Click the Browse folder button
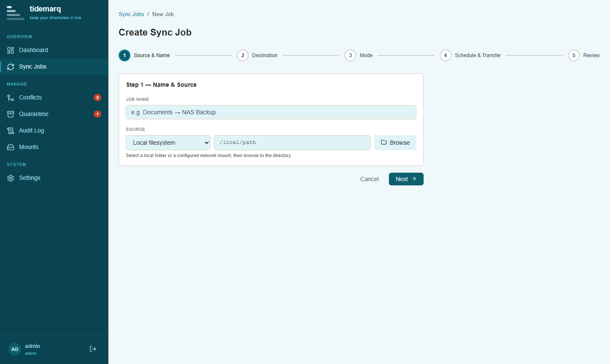610x364 pixels. [x=395, y=143]
